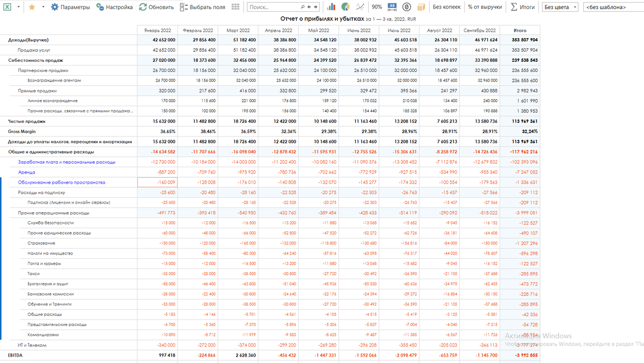
Task: Open Параметры settings
Action: 70,7
